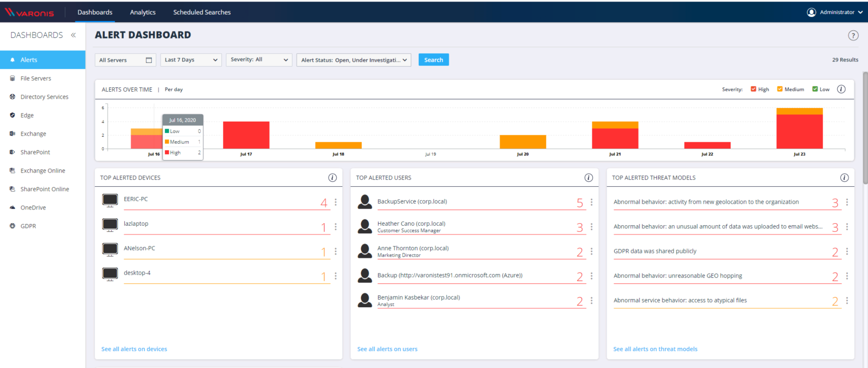Change the Per day chart interval
868x368 pixels.
click(x=174, y=90)
